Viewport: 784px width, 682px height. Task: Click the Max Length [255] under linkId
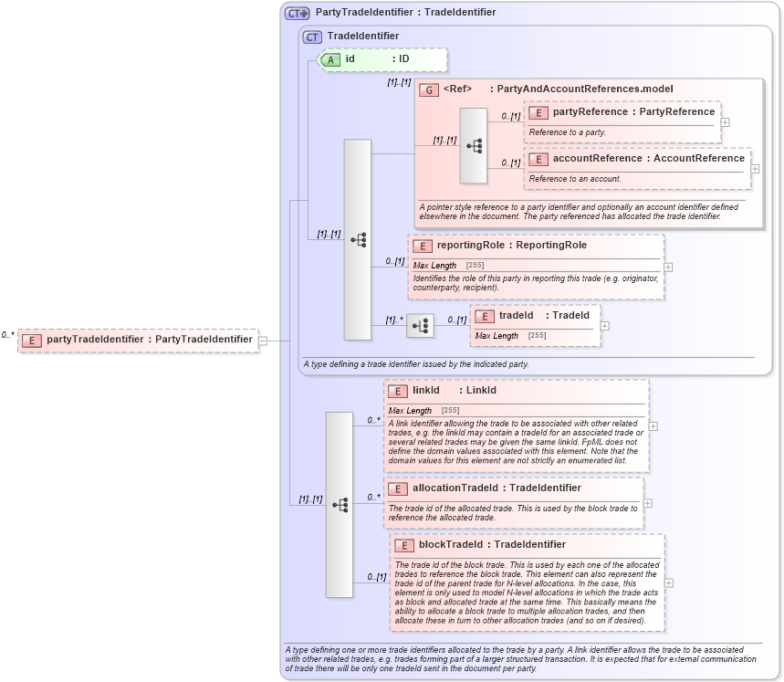coord(424,411)
